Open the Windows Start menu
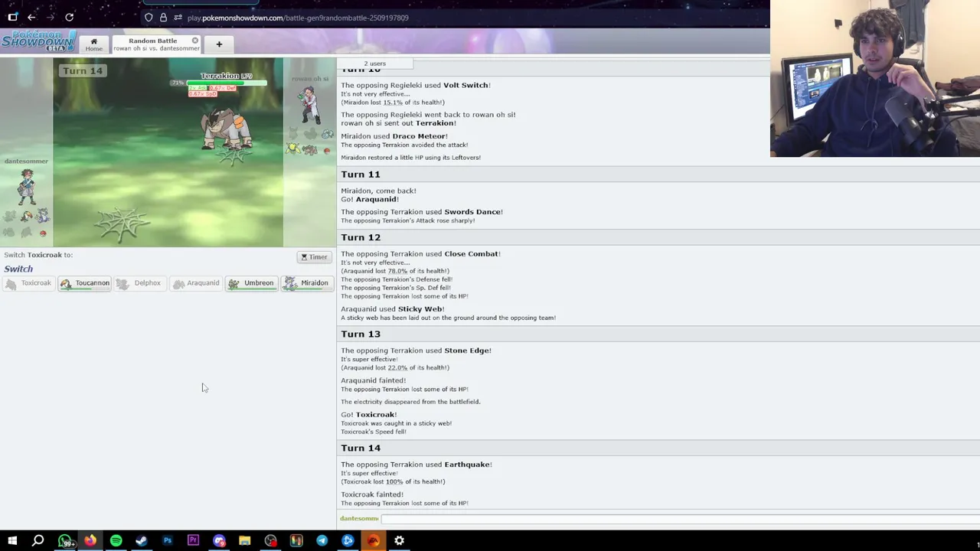 [12, 541]
